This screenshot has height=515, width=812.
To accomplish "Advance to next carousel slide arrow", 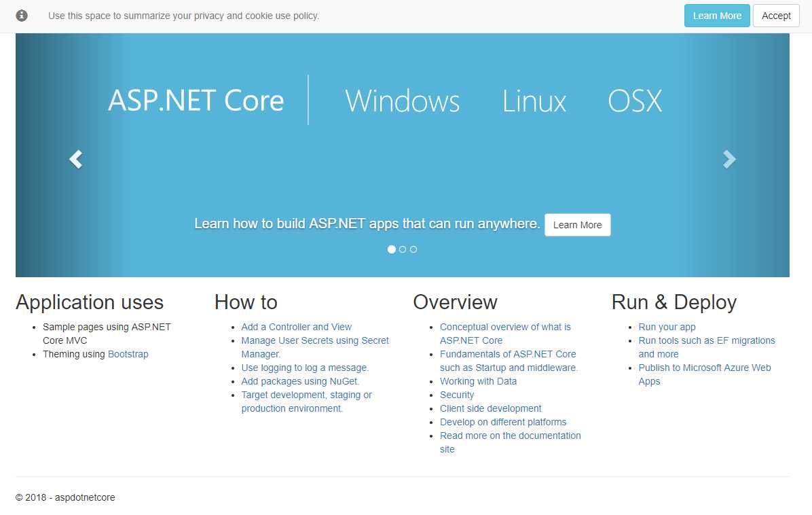I will tap(729, 159).
